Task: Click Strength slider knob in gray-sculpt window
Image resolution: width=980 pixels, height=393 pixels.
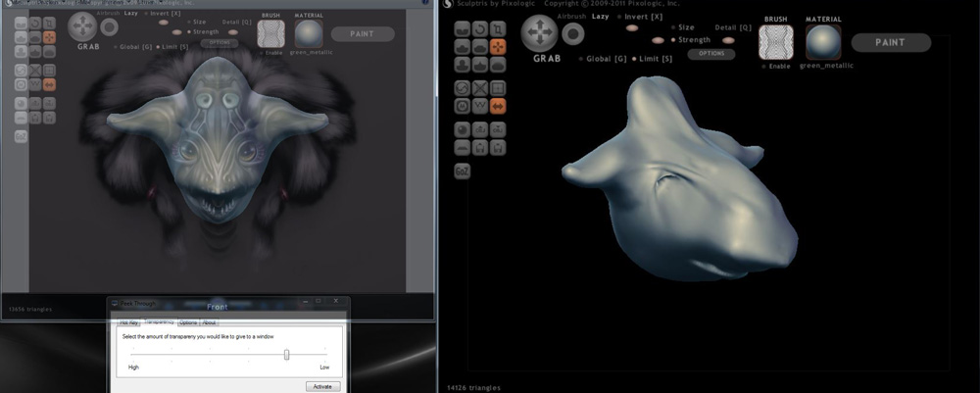Action: 658,40
